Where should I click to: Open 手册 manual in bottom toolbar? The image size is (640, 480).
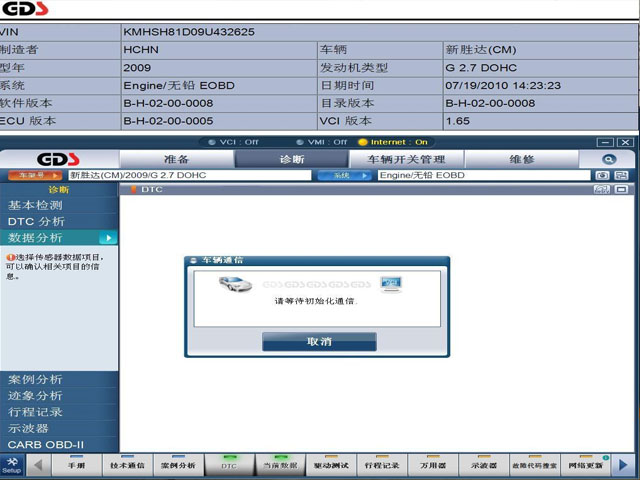tap(76, 465)
